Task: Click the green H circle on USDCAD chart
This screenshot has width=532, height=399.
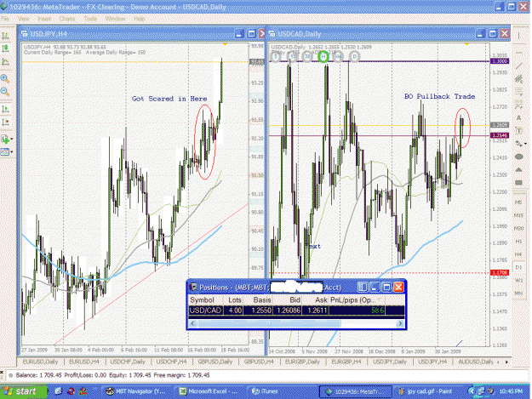Action: pyautogui.click(x=323, y=56)
